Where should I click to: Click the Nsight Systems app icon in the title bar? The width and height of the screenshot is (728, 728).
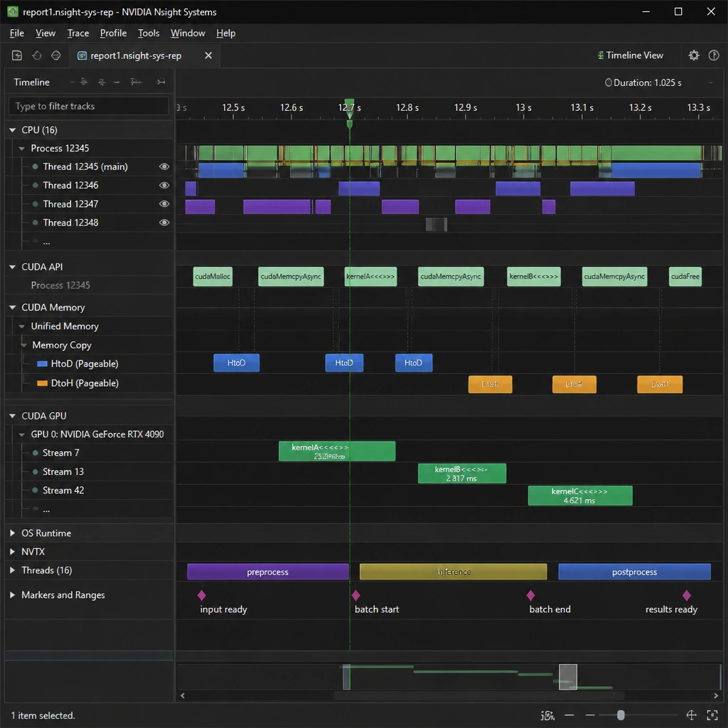pyautogui.click(x=13, y=11)
